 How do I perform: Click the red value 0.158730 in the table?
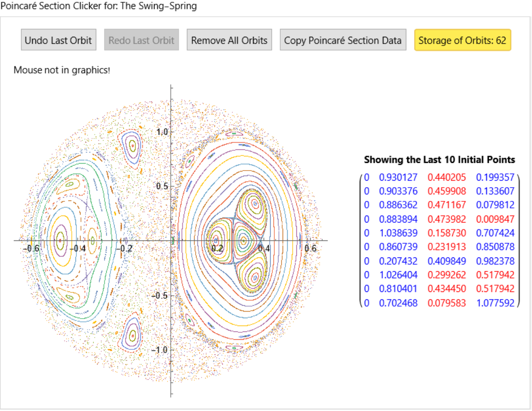coord(446,233)
